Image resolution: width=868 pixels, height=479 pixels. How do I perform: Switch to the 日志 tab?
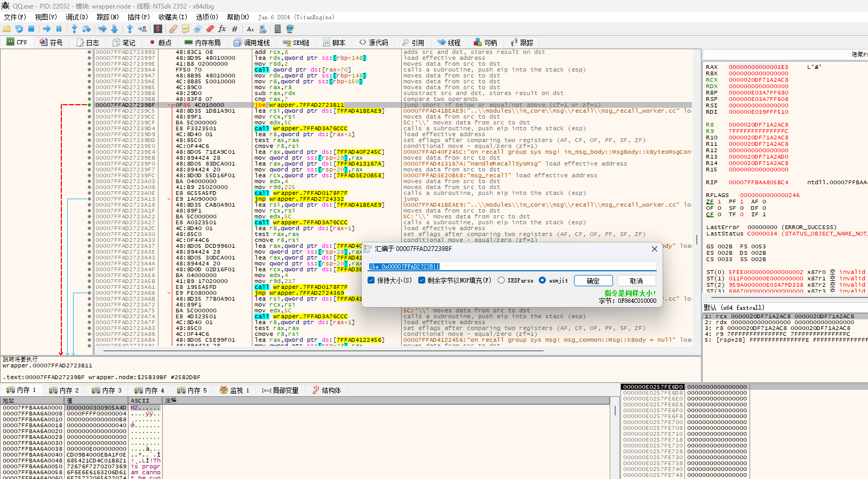87,43
